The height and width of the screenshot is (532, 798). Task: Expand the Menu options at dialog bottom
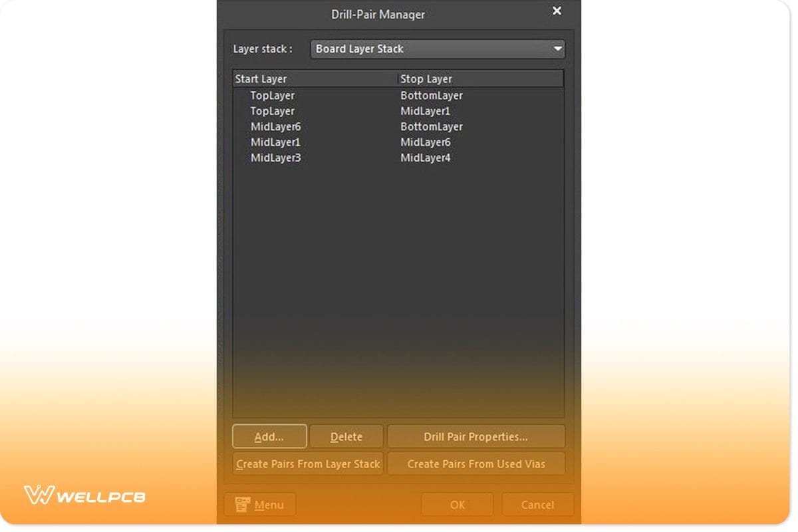(x=259, y=504)
